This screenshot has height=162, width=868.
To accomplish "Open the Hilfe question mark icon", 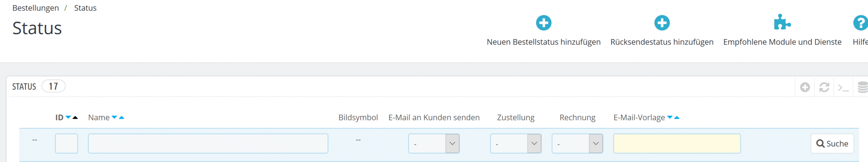I will pos(861,23).
